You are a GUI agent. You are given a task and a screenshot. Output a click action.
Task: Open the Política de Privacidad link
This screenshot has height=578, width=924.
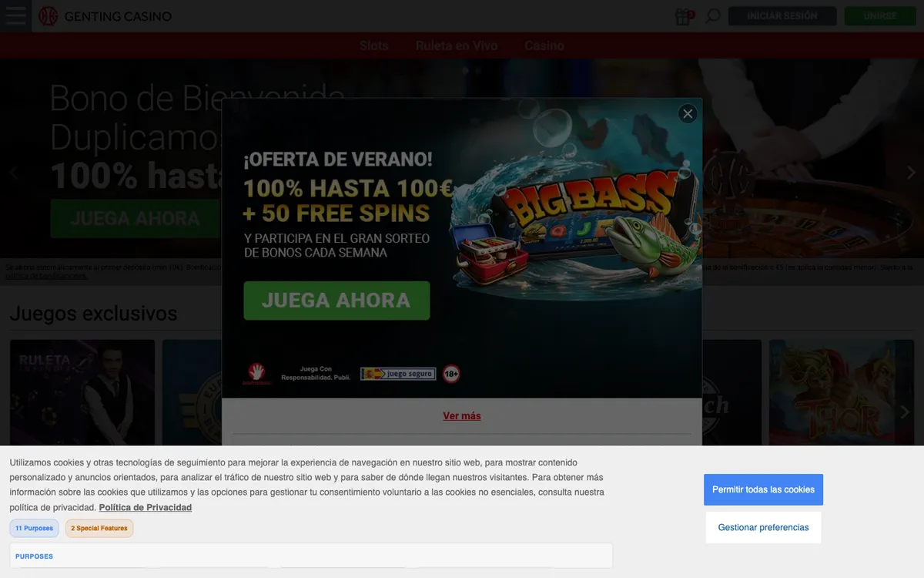(x=146, y=507)
